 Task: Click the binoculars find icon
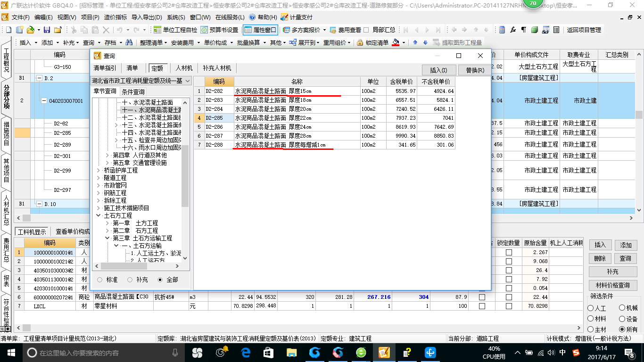[129, 42]
